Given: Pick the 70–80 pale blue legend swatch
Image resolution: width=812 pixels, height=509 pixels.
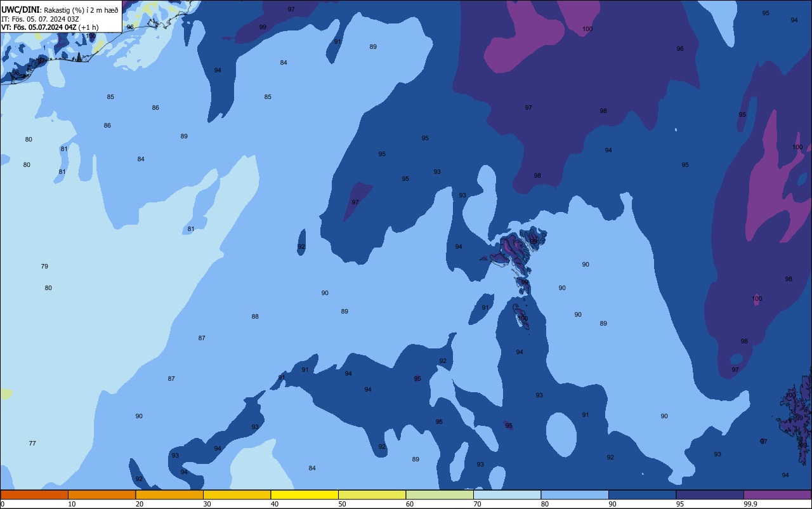Looking at the screenshot, I should tap(507, 494).
